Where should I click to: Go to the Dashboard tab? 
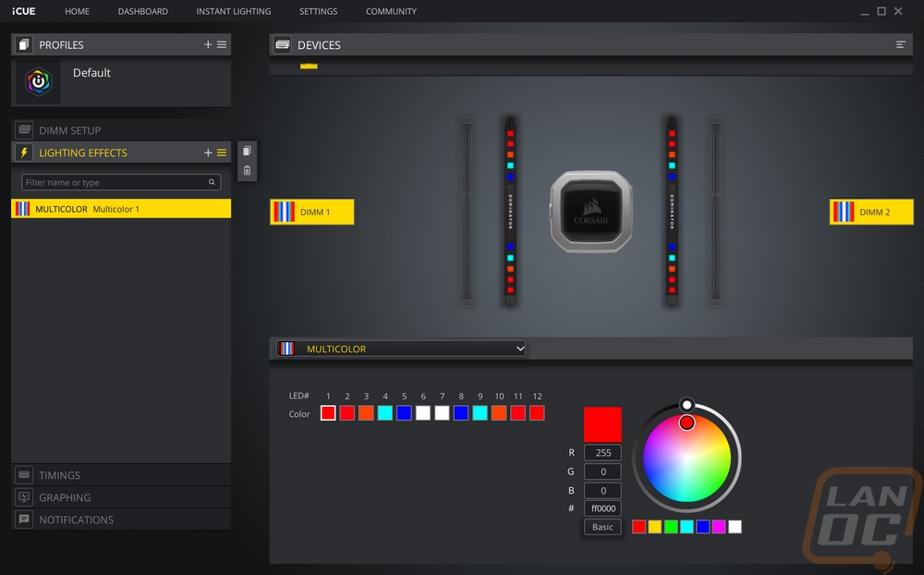[x=142, y=11]
